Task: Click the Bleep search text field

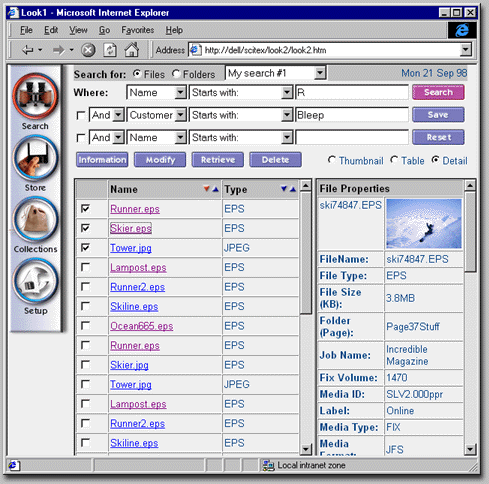Action: point(352,115)
